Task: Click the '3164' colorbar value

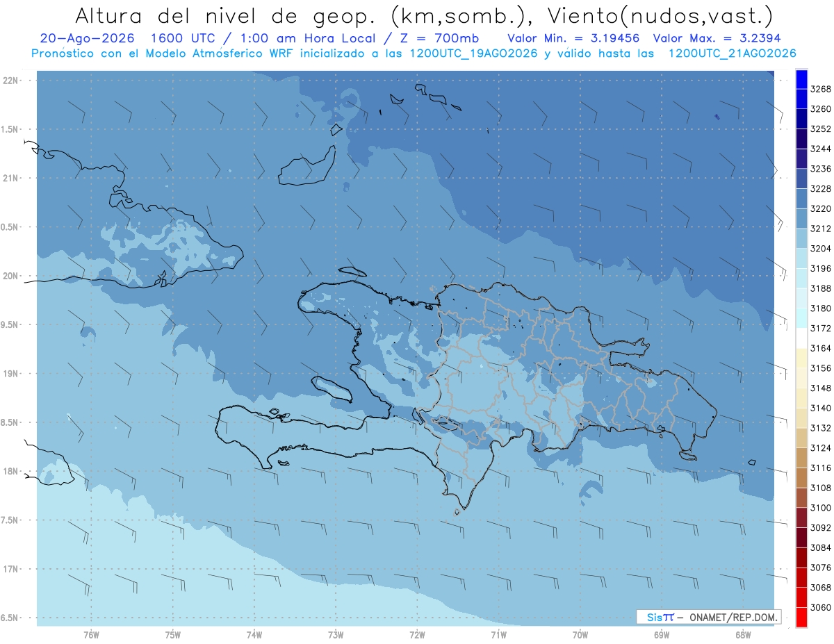Action: point(821,348)
